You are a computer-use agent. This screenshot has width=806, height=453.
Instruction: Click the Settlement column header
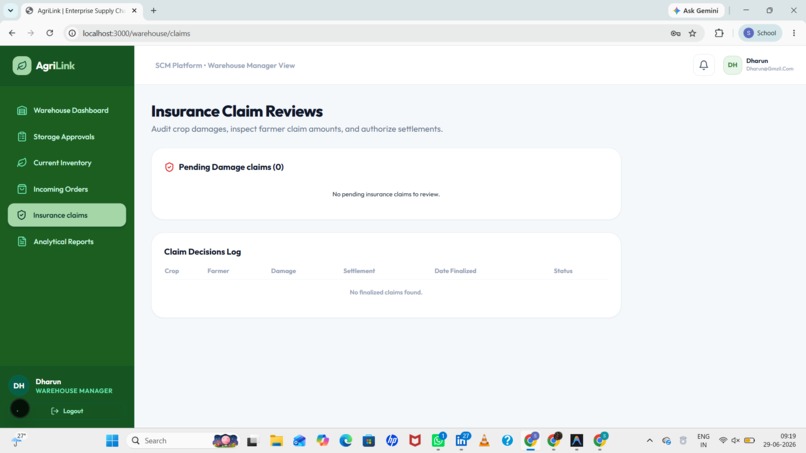coord(359,271)
